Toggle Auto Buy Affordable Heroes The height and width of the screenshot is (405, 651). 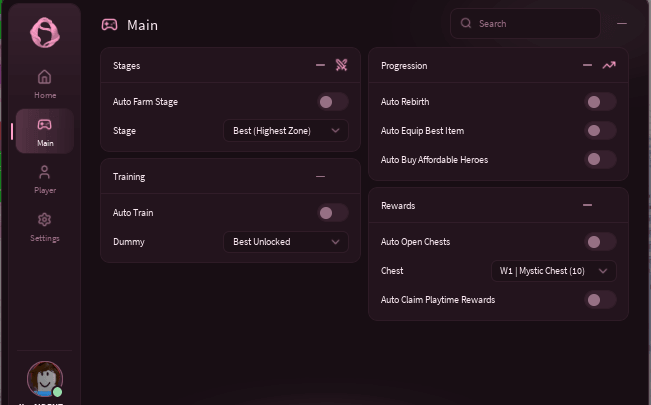(600, 160)
